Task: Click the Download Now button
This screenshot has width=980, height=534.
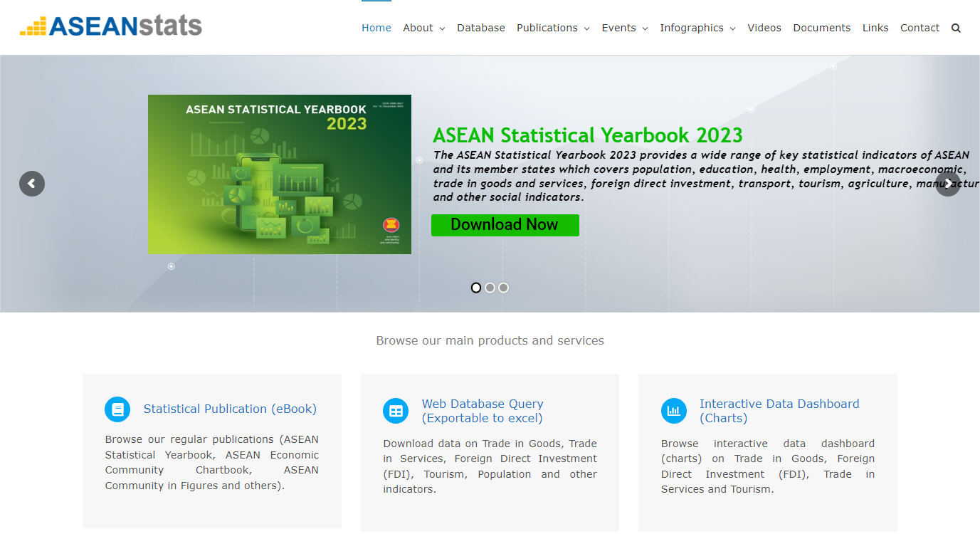Action: pyautogui.click(x=505, y=225)
